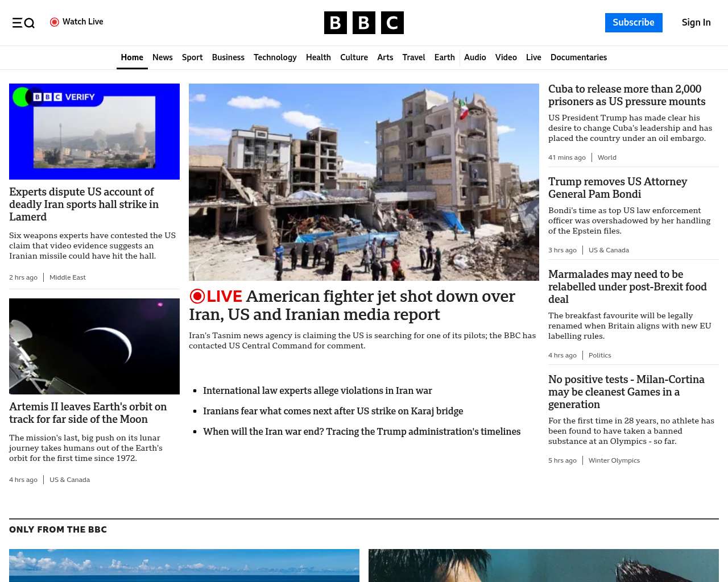Viewport: 728px width, 582px height.
Task: Read the Cuba prisoners release story
Action: click(626, 95)
